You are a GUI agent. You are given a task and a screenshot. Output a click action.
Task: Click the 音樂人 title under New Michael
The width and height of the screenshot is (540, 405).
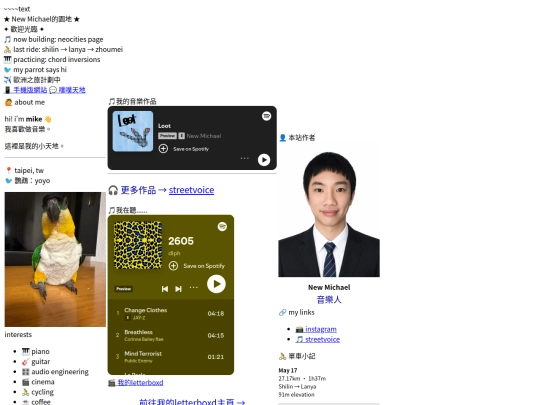pos(329,300)
